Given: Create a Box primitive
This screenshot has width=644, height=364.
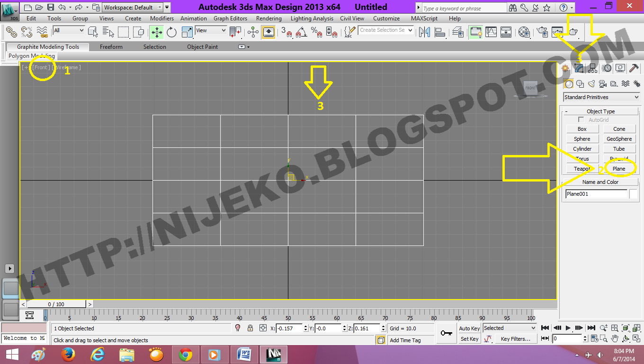Looking at the screenshot, I should 582,129.
